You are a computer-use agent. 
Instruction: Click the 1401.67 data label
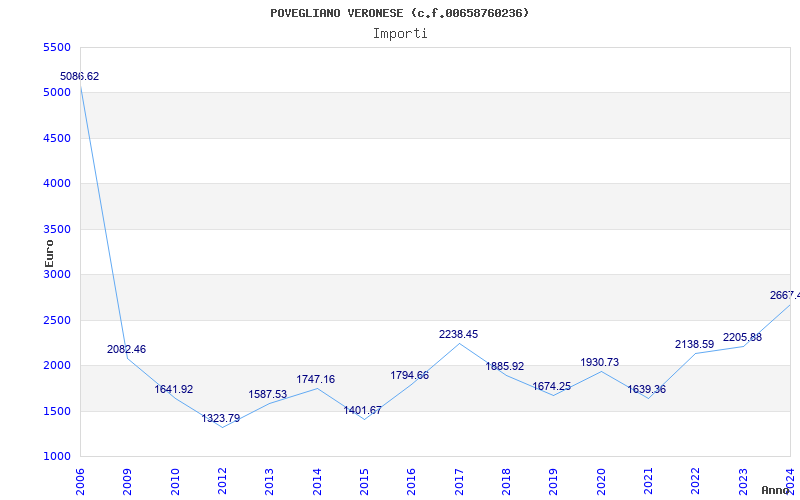[x=363, y=411]
